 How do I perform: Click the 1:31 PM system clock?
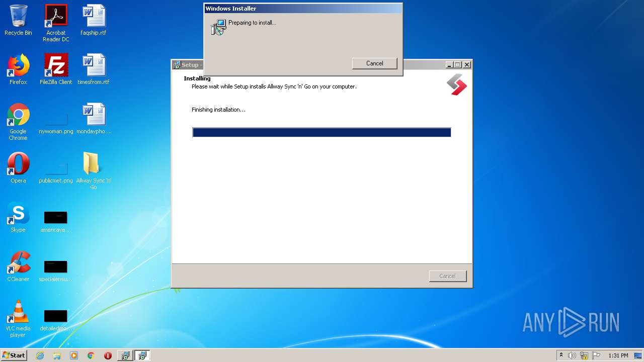pos(618,355)
